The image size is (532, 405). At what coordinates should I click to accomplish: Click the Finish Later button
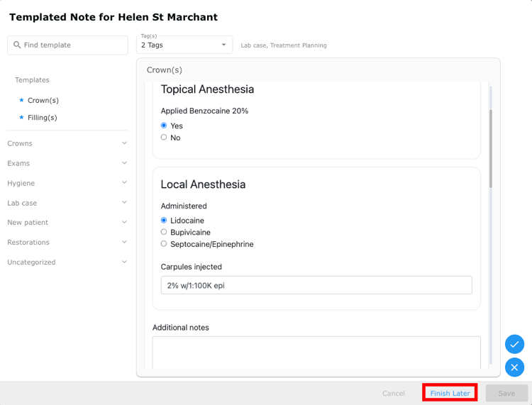click(450, 393)
